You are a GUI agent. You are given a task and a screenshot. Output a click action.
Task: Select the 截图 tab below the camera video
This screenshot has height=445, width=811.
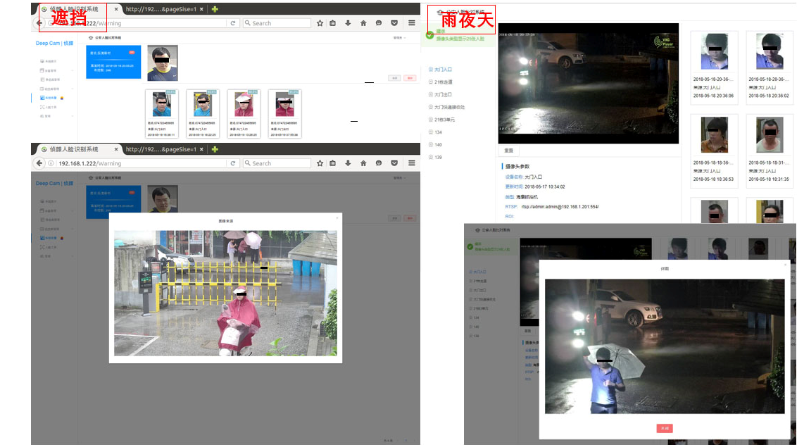(x=510, y=151)
